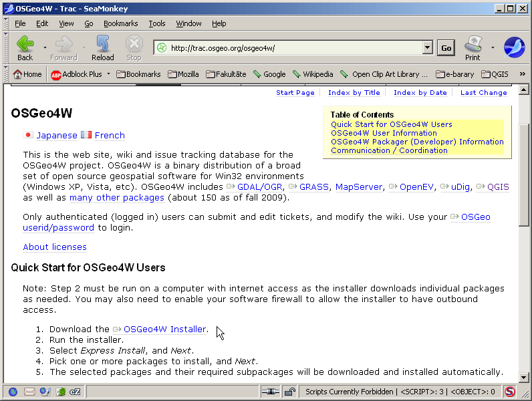532x401 pixels.
Task: Click the OSGeo4W Installer link
Action: pos(165,329)
